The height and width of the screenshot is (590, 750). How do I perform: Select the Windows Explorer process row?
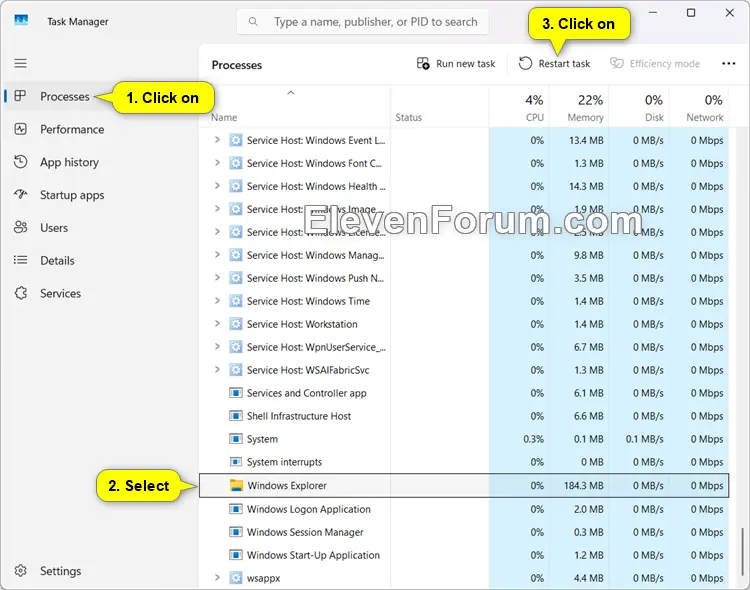point(464,485)
